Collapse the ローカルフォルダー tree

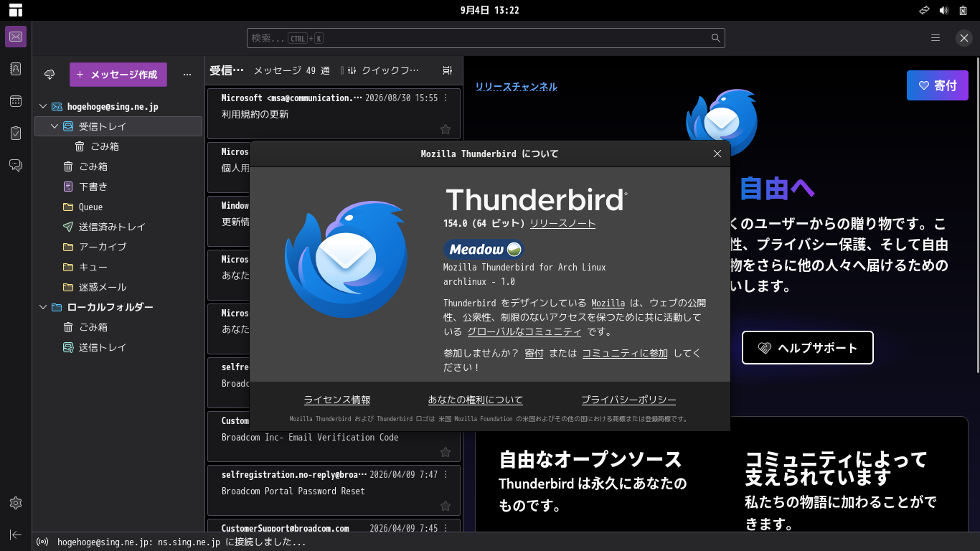pos(43,307)
